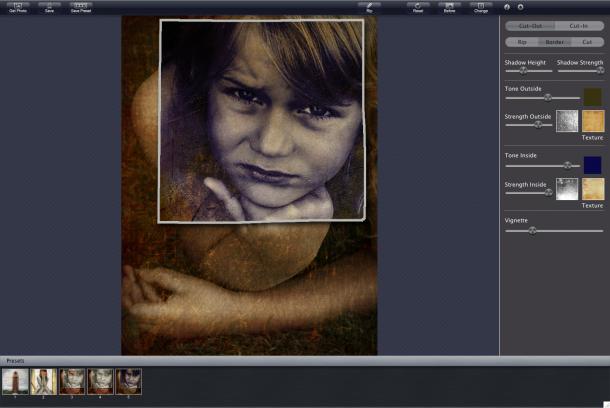Click the Get Photo toolbar icon

17,7
